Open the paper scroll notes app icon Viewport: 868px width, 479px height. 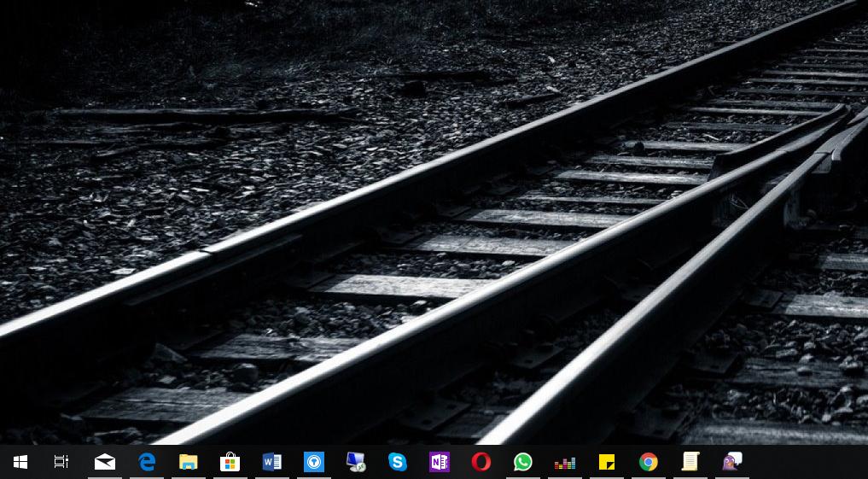690,461
